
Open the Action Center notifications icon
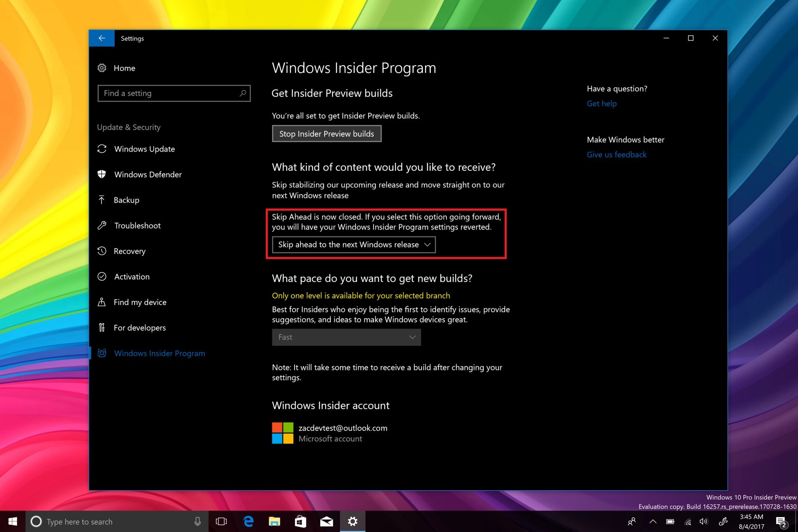(x=781, y=521)
